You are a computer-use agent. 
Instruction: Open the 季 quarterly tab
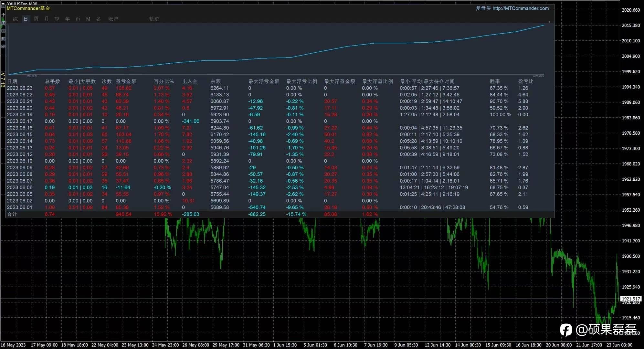point(57,19)
